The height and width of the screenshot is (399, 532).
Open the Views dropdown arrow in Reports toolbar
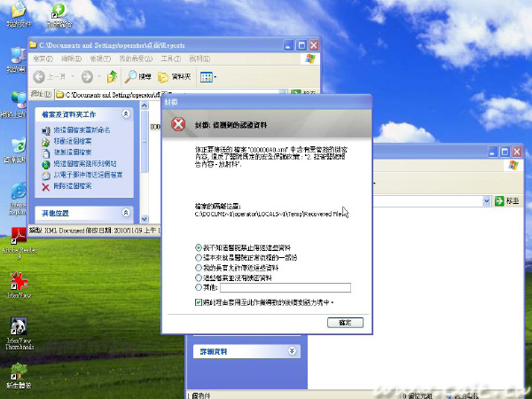pos(215,77)
